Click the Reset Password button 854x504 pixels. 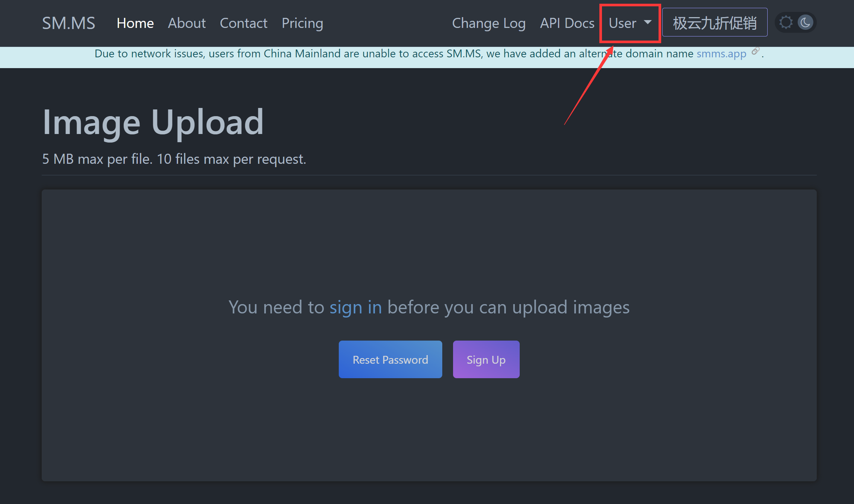point(391,360)
